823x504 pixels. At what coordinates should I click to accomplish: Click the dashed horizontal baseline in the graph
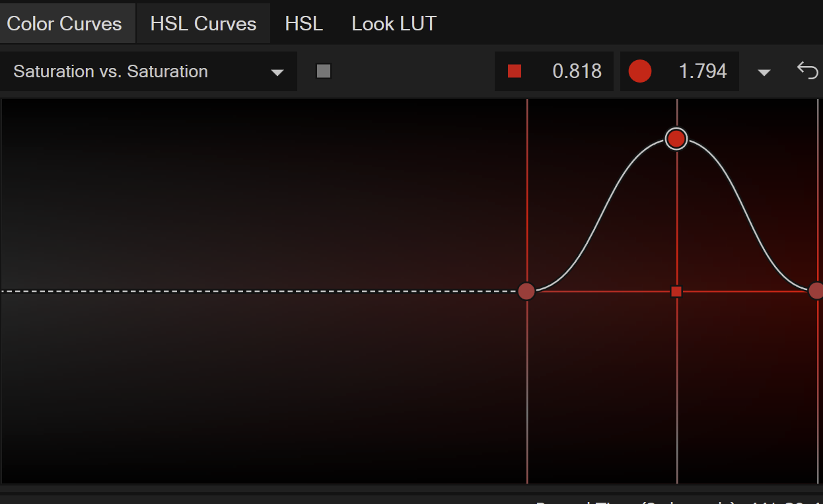(264, 291)
